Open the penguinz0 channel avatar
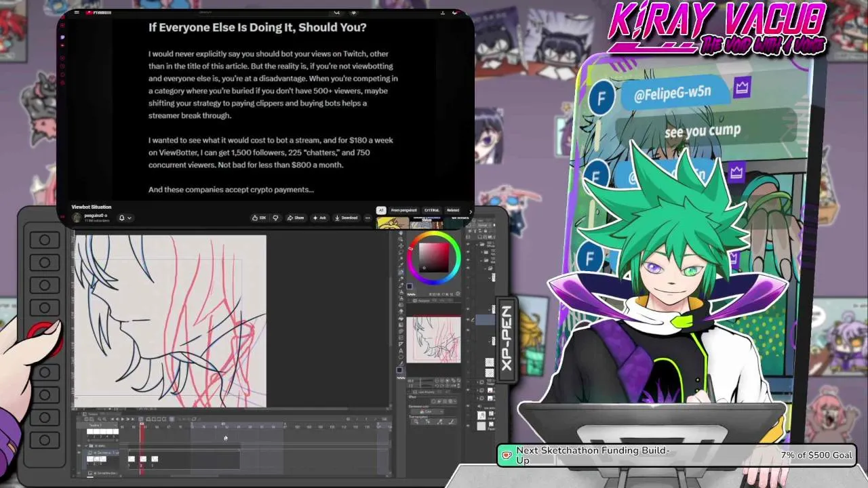Image resolution: width=868 pixels, height=488 pixels. point(77,217)
